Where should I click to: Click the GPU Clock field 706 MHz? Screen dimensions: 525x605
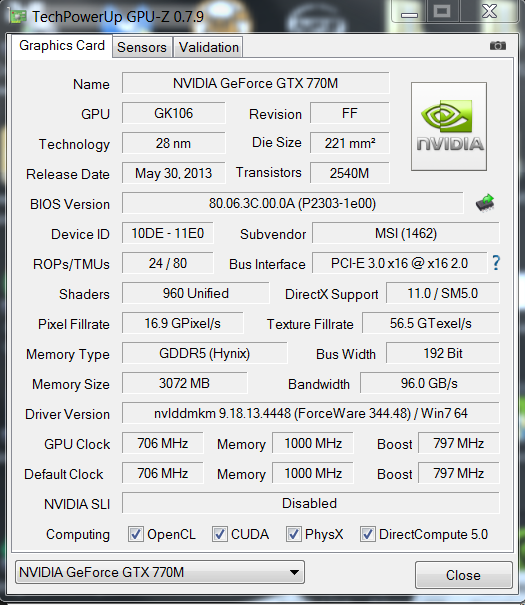click(163, 443)
